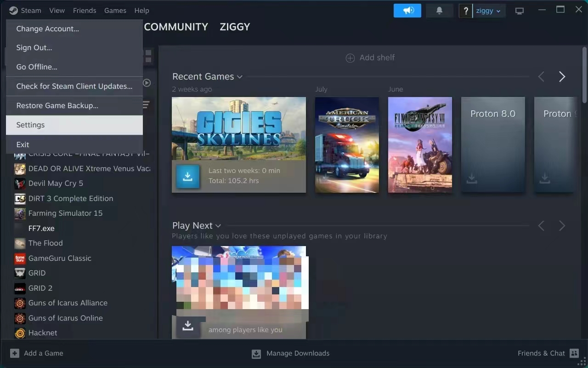The image size is (588, 368).
Task: Click download icon on Proton 8.0 tile
Action: [472, 178]
